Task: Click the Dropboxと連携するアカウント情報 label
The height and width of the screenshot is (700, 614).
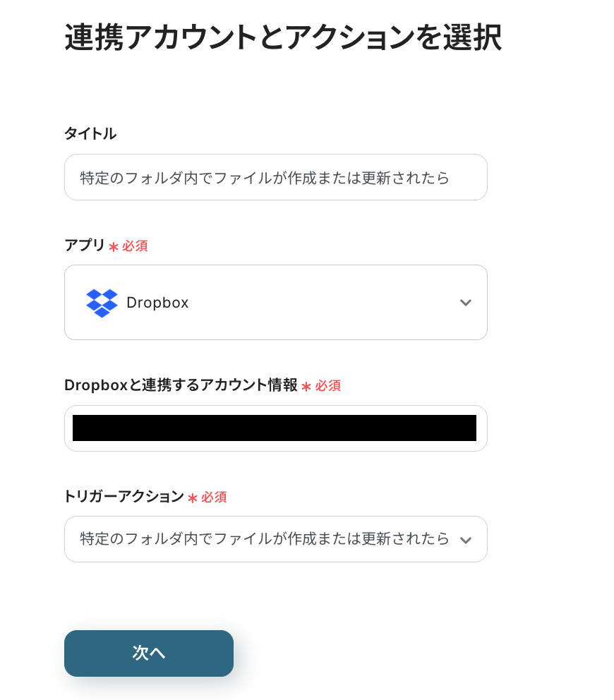Action: coord(181,385)
